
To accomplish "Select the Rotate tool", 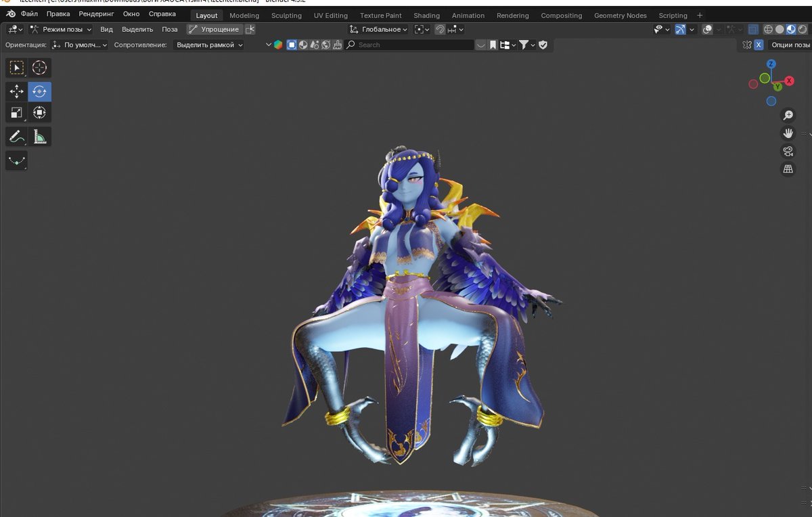I will tap(39, 91).
